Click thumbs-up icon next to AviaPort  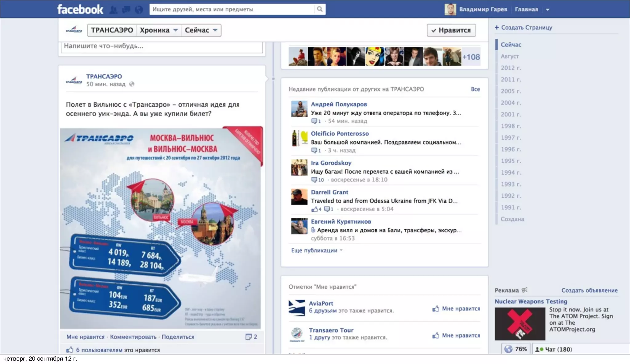click(x=436, y=309)
